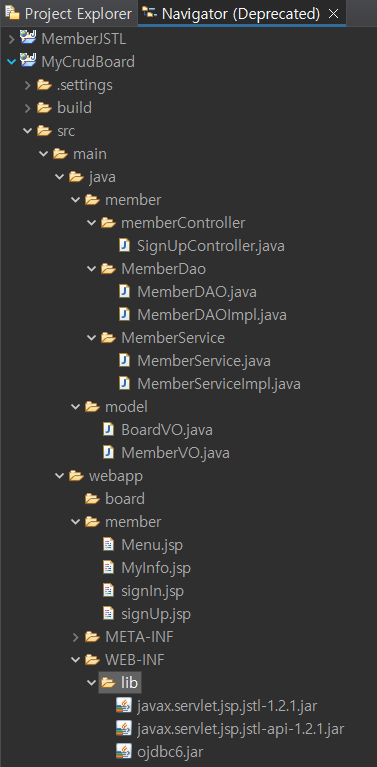377x767 pixels.
Task: Click the META-INF folder icon
Action: tap(92, 637)
